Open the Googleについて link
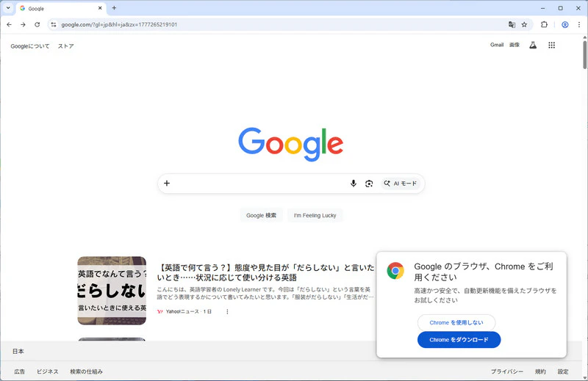This screenshot has height=381, width=588. point(30,46)
